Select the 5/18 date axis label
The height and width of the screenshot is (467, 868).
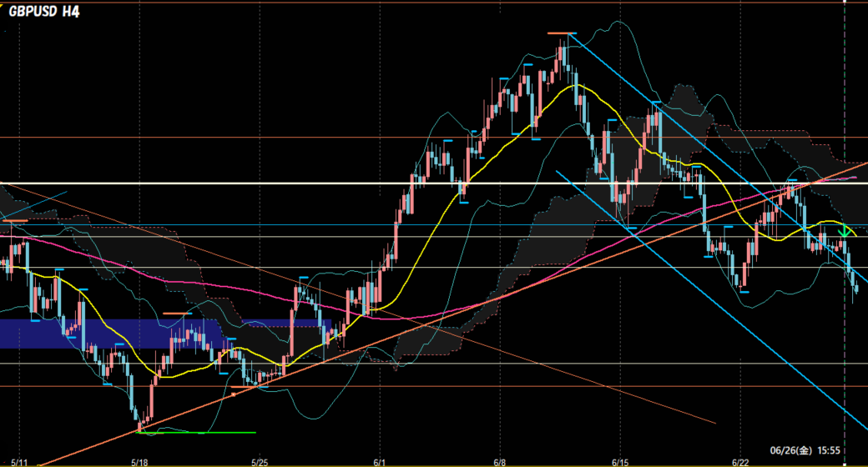[x=139, y=462]
